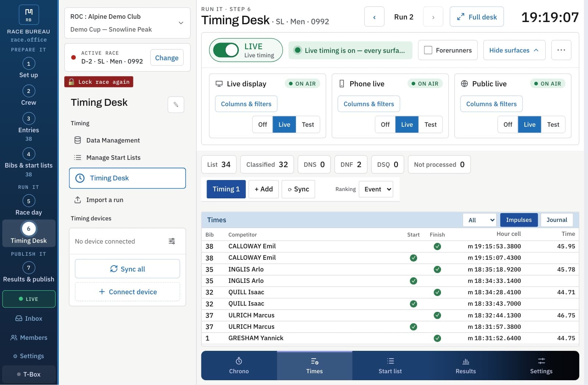Open bottom bar Settings sliders tab
This screenshot has width=588, height=385.
click(541, 366)
